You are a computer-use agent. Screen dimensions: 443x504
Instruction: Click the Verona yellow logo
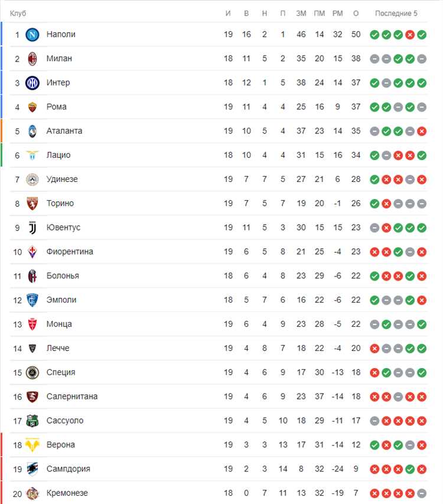pyautogui.click(x=32, y=445)
